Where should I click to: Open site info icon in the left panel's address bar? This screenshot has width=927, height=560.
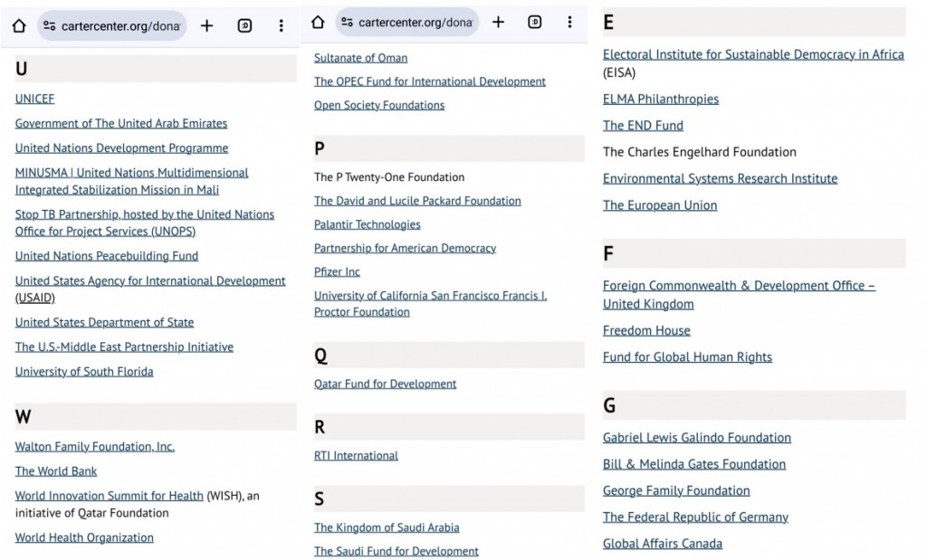point(50,26)
